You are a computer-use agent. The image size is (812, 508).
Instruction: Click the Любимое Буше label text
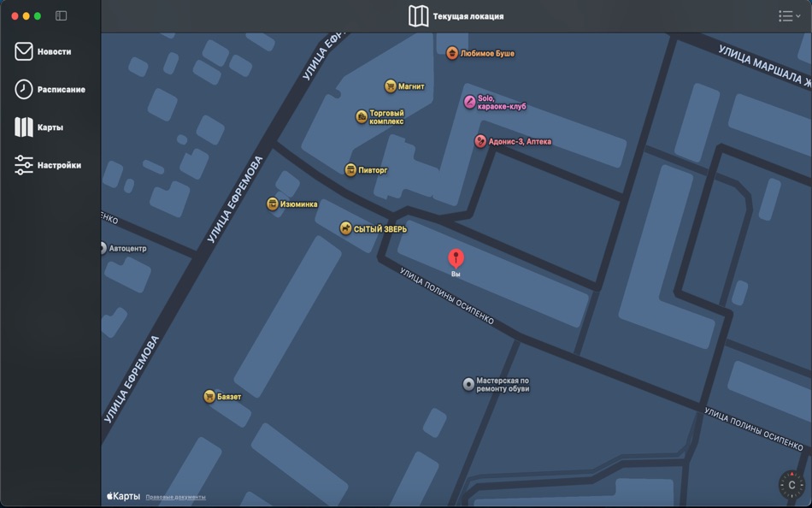pos(487,53)
